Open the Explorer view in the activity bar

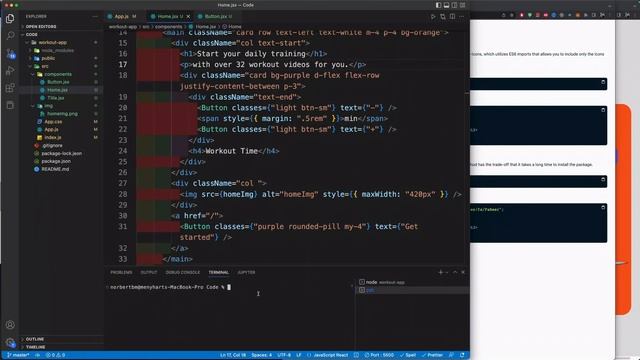pos(10,19)
